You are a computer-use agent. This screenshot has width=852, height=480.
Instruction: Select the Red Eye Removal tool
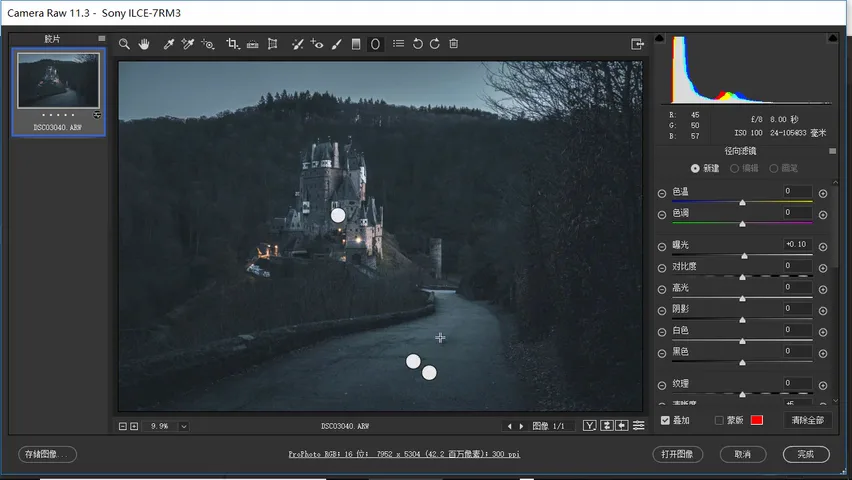317,44
